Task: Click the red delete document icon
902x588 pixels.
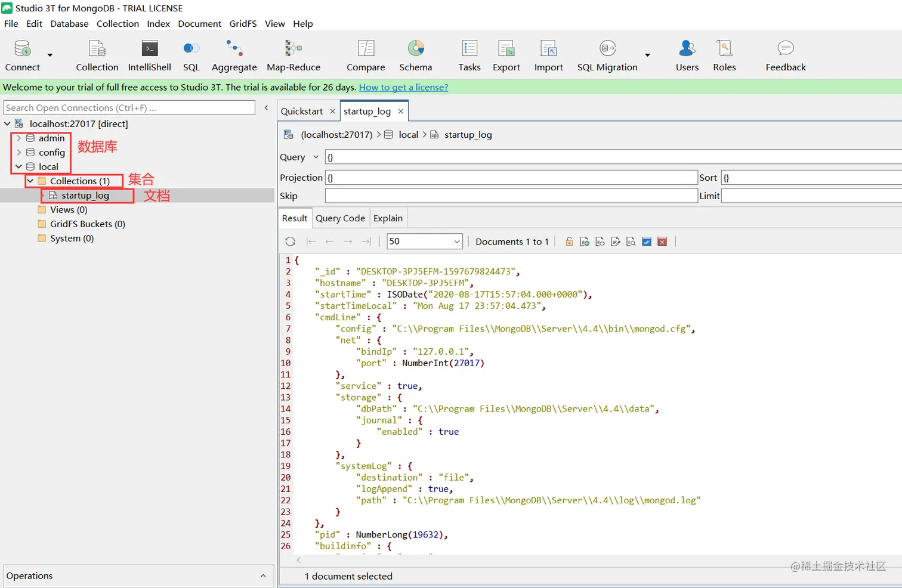Action: 662,242
